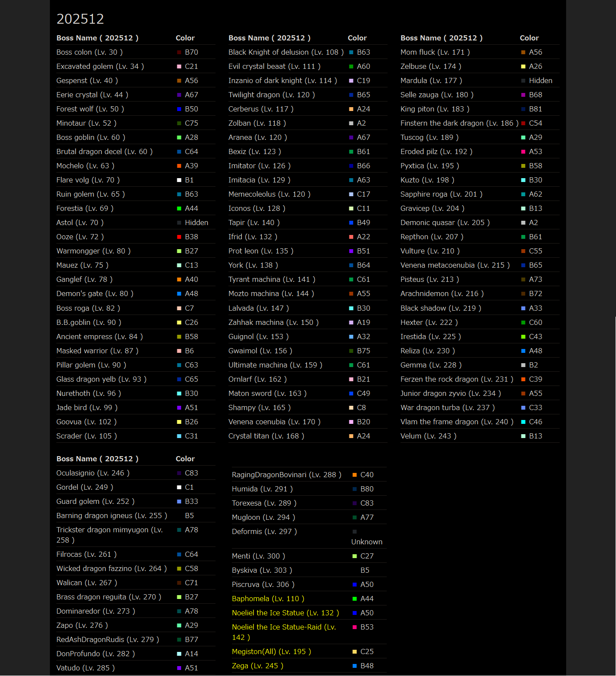Viewport: 616px width, 676px height.
Task: Open the Crystal titan (Lv. 168) link
Action: [266, 436]
